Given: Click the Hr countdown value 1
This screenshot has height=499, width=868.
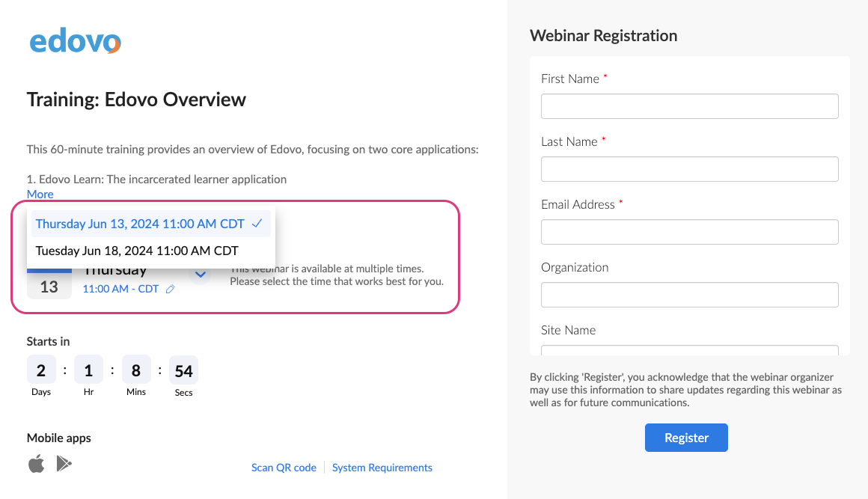Looking at the screenshot, I should (x=88, y=370).
